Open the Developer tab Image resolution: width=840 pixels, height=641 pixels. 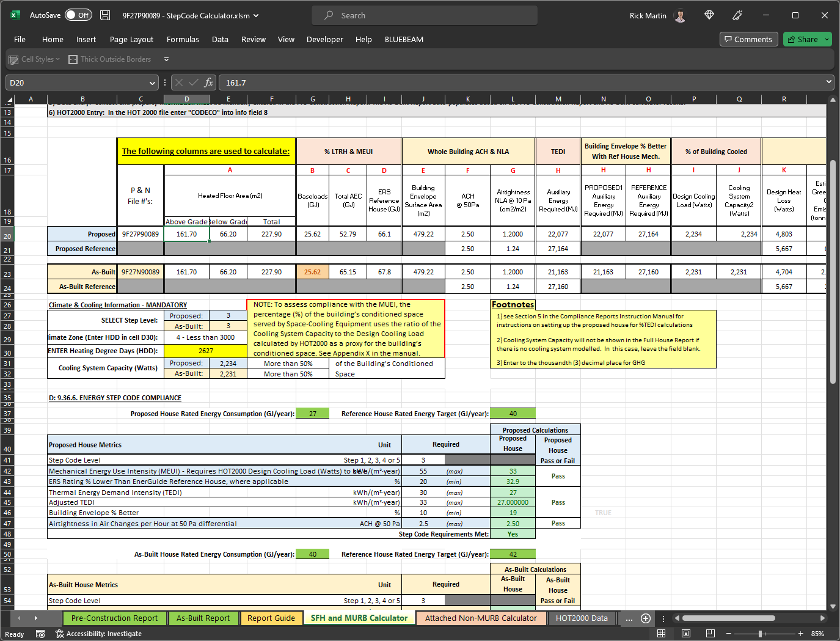325,39
